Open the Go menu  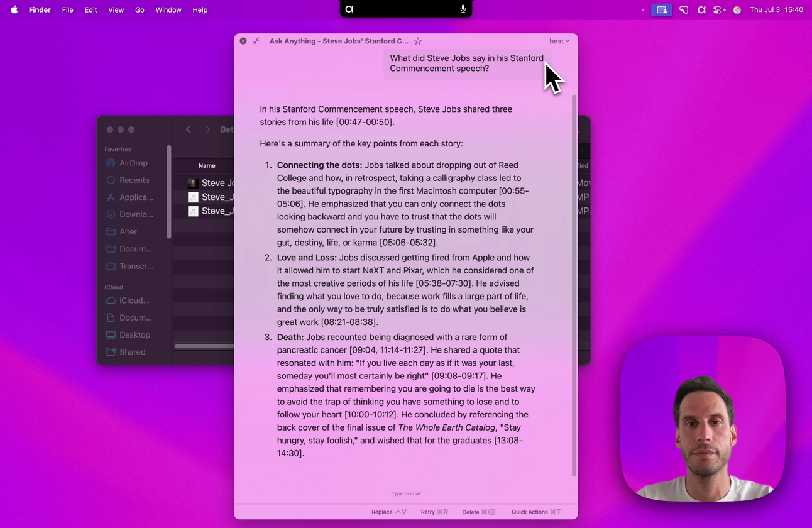coord(140,9)
